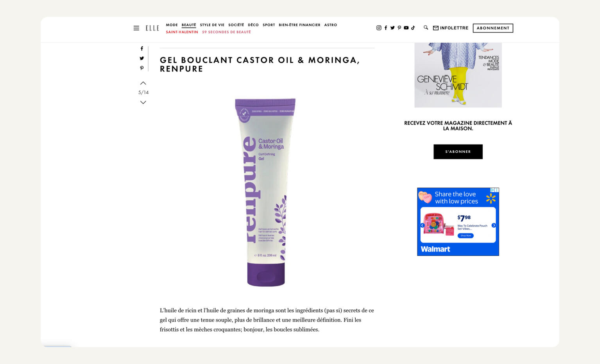Open the header Pinterest icon

click(x=399, y=28)
